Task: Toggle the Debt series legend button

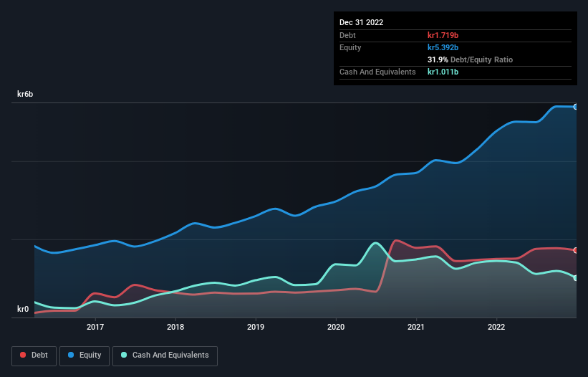Action: click(x=34, y=355)
